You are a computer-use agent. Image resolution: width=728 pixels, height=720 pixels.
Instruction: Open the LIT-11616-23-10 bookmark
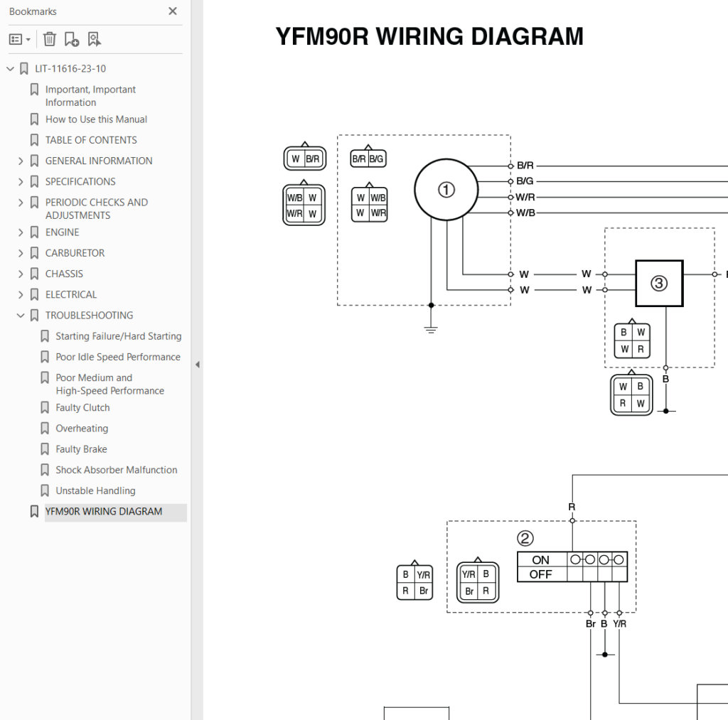(x=70, y=69)
